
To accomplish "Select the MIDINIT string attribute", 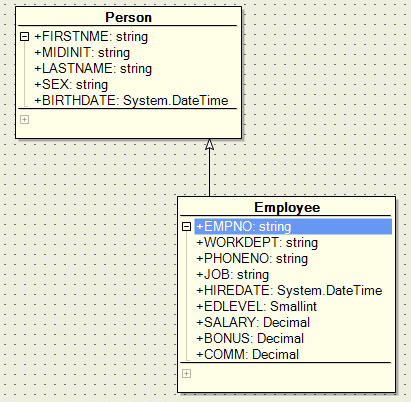I will pos(82,52).
